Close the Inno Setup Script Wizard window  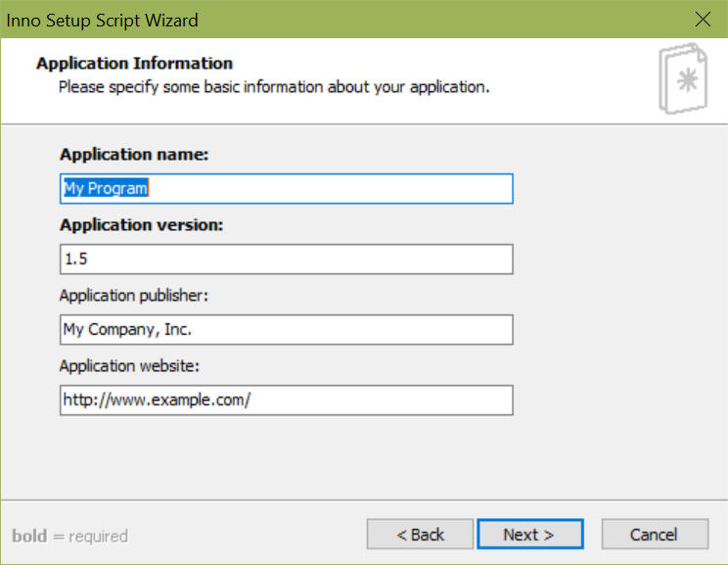[703, 20]
